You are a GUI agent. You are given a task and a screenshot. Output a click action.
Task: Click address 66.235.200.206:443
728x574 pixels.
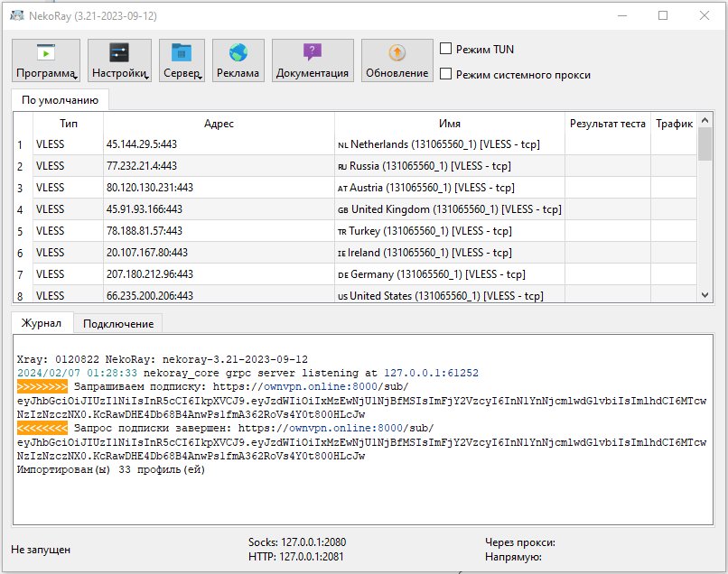[x=150, y=296]
